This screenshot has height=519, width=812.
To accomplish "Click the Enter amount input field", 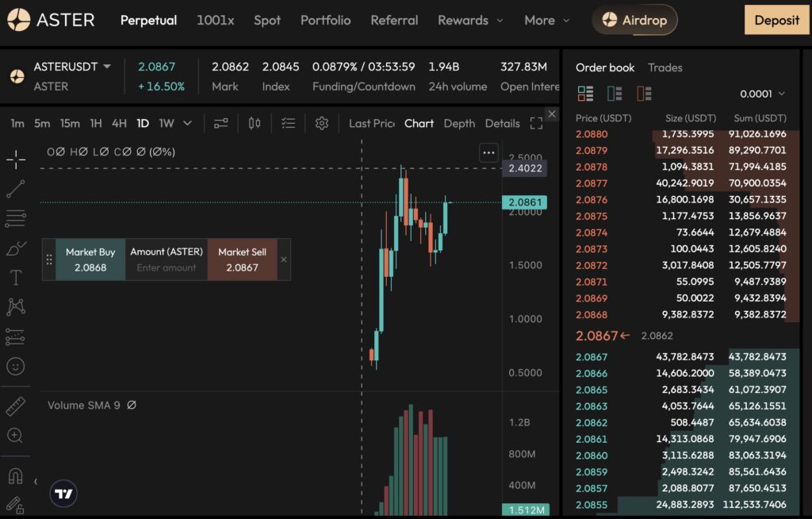I will click(167, 267).
